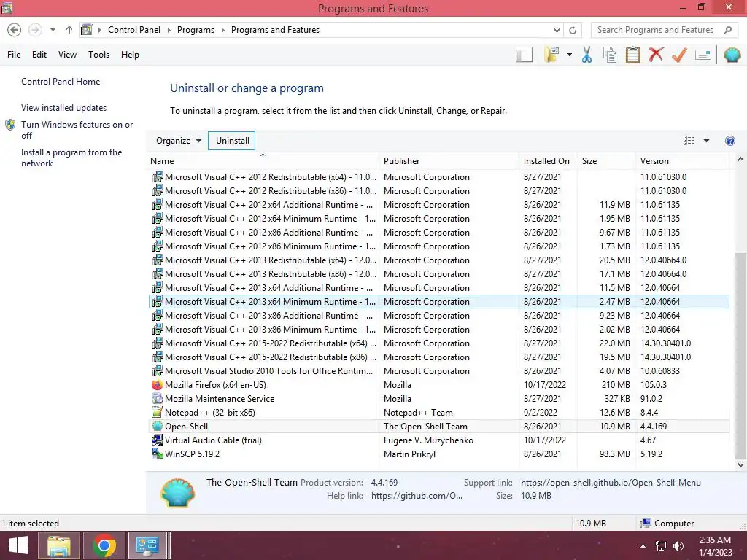Open Control Panel Home link

pos(61,82)
